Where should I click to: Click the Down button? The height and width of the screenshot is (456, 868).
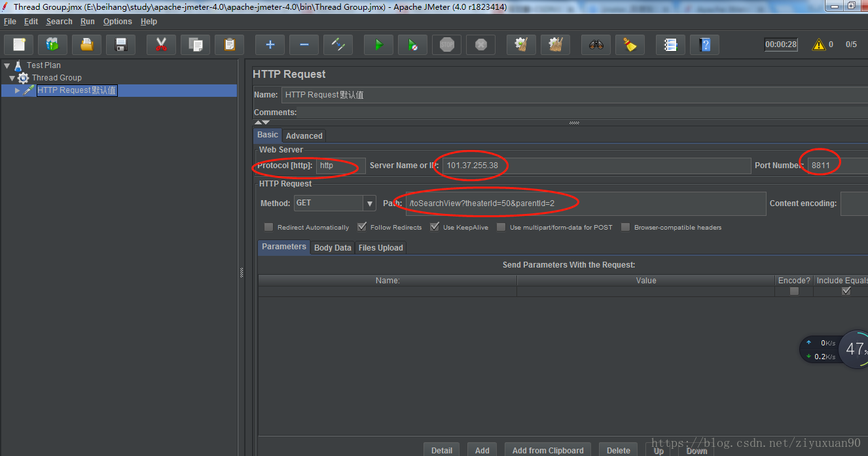696,450
